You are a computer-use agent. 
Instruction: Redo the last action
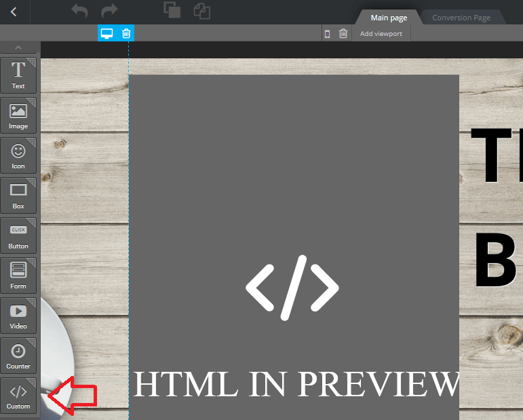tap(109, 11)
